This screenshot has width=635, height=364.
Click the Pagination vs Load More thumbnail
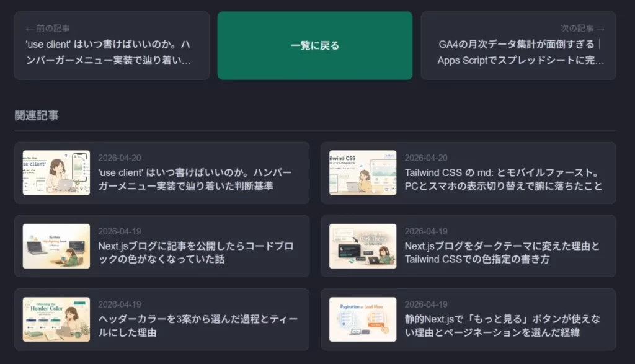tap(362, 318)
